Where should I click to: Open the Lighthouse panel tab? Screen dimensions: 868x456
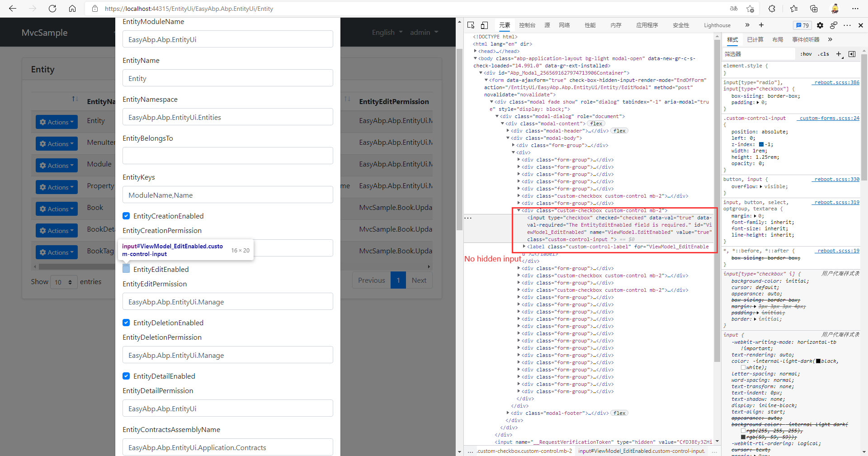tap(717, 25)
